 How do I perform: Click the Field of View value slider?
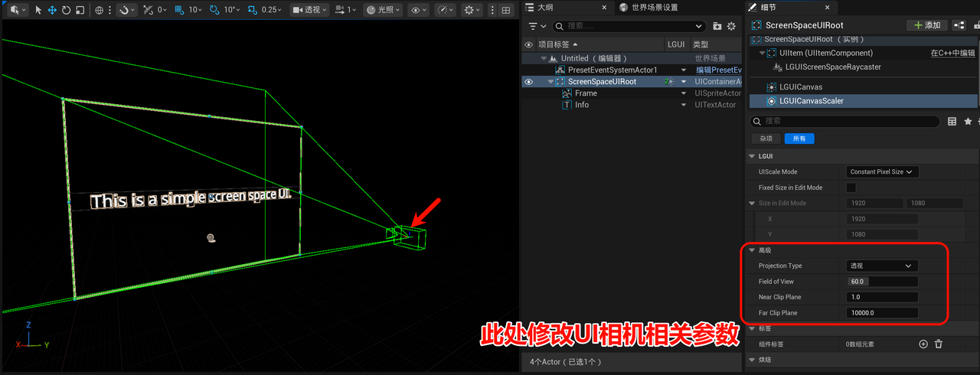pyautogui.click(x=882, y=282)
